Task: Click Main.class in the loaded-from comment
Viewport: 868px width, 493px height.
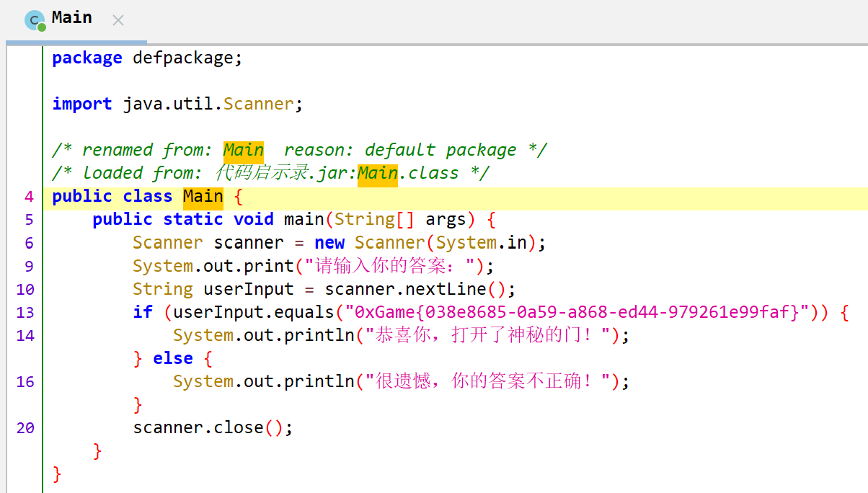Action: 408,173
